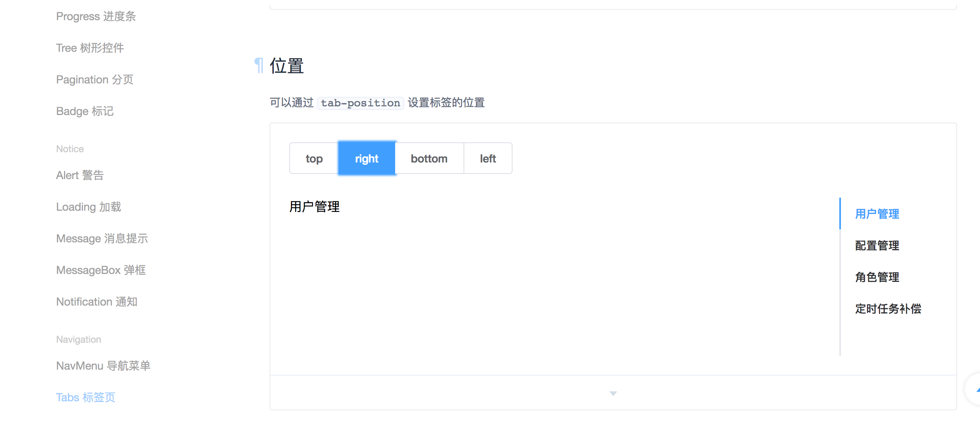Switch to the 角色管理 tab
Viewport: 980px width, 423px height.
877,277
